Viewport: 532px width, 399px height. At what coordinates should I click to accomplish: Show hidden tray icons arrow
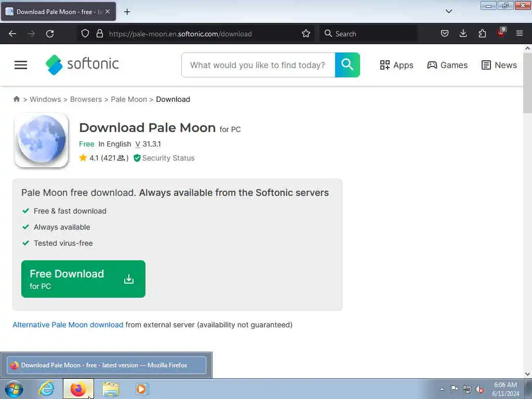pos(442,390)
